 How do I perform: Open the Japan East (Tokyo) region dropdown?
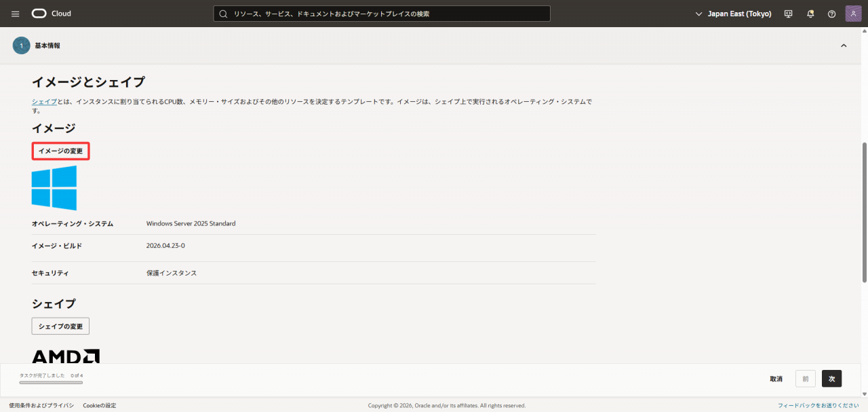coord(733,14)
